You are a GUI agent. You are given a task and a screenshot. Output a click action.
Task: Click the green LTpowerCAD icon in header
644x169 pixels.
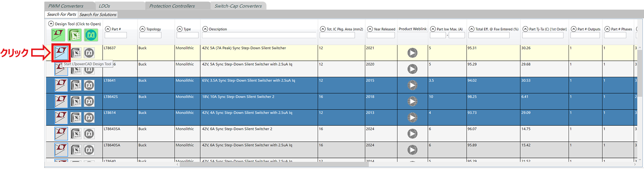tap(58, 35)
